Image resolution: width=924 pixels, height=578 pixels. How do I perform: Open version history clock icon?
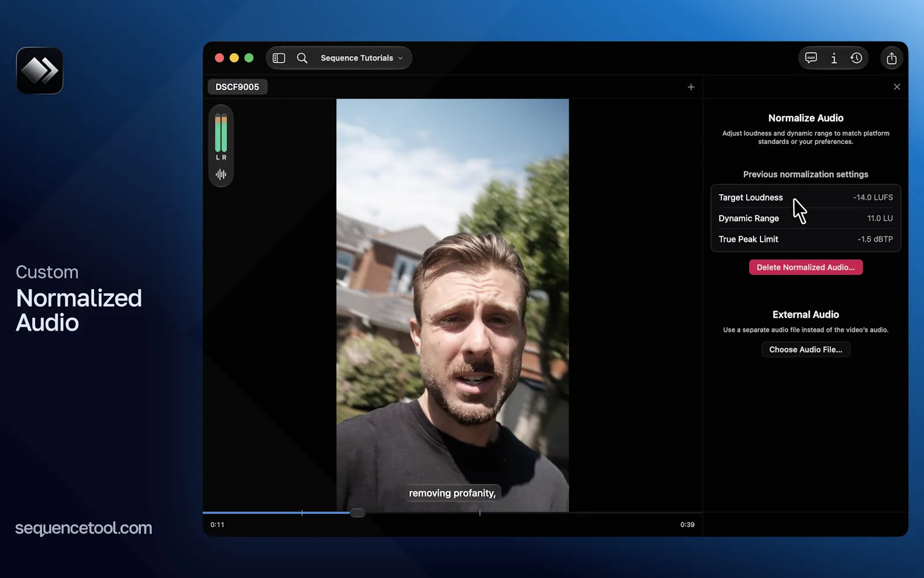pyautogui.click(x=856, y=58)
